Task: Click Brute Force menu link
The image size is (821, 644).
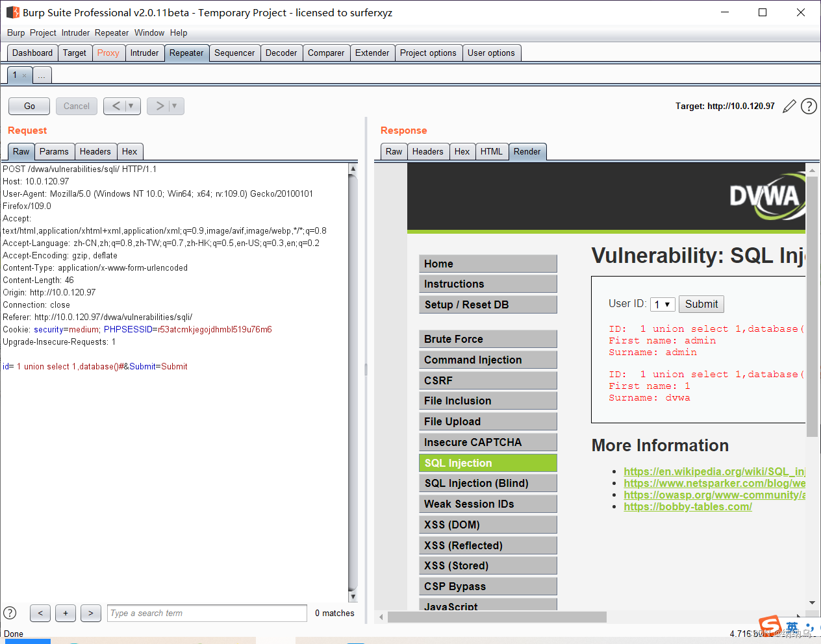Action: pyautogui.click(x=488, y=339)
